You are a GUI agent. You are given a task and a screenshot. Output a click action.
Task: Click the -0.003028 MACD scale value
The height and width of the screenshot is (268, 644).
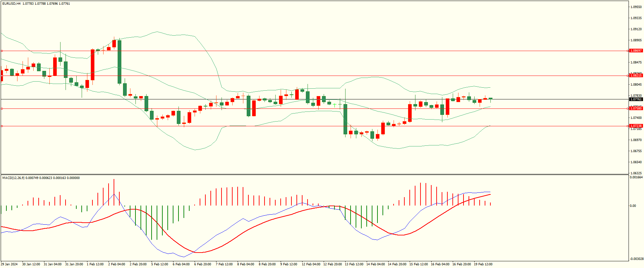coord(636,259)
